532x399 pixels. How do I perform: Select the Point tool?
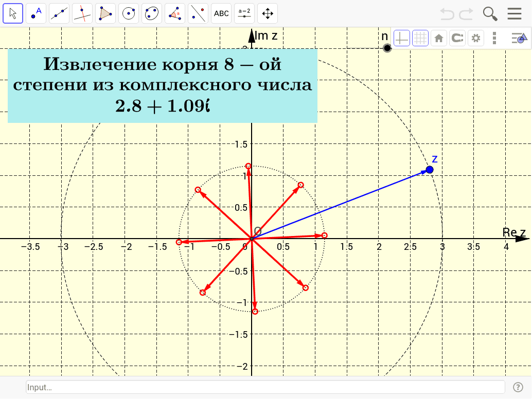[36, 13]
